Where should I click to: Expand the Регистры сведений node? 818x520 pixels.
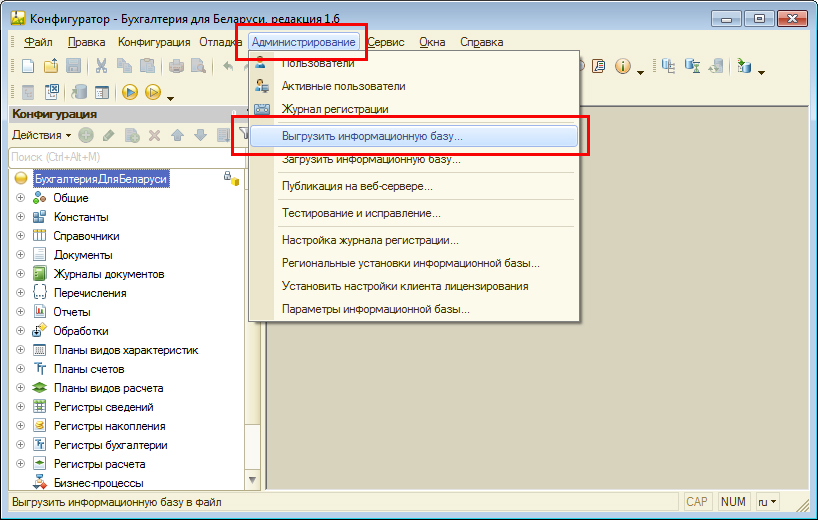20,407
